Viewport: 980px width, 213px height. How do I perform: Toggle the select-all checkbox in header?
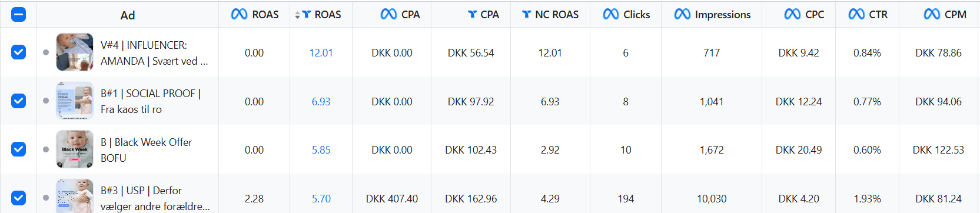coord(19,15)
